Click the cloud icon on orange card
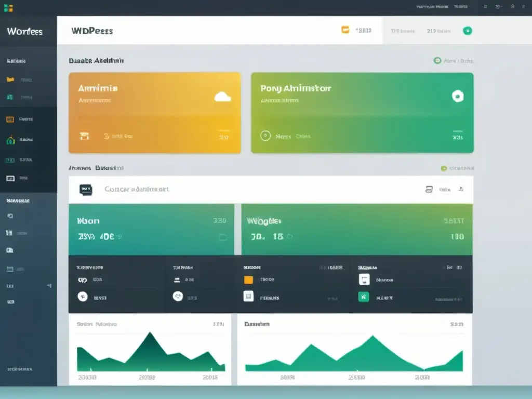The width and height of the screenshot is (532, 399). pos(222,97)
